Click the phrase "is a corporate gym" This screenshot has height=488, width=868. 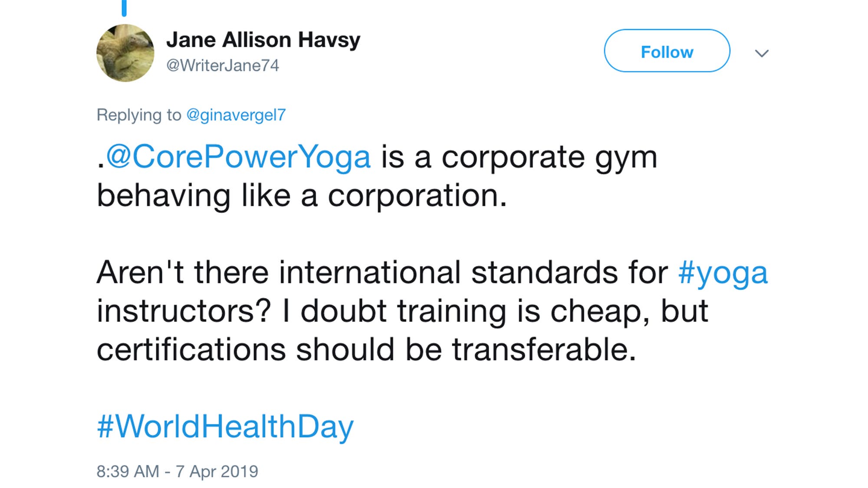pyautogui.click(x=519, y=157)
